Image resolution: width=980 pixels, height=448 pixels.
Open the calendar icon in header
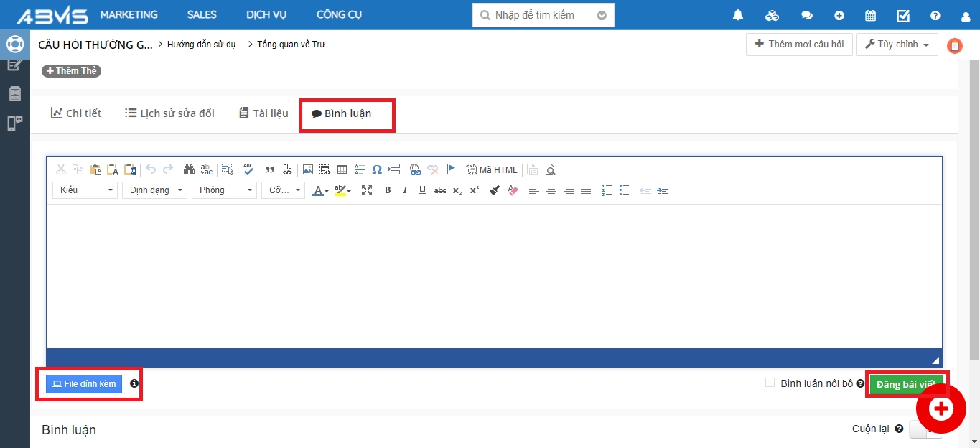click(x=870, y=15)
